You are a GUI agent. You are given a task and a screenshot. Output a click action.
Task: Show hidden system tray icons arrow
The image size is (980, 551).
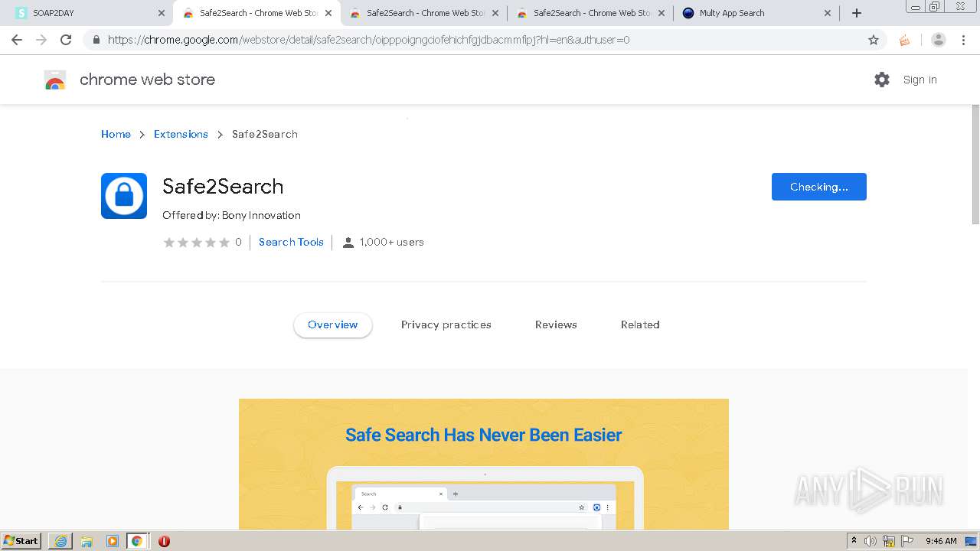coord(854,541)
